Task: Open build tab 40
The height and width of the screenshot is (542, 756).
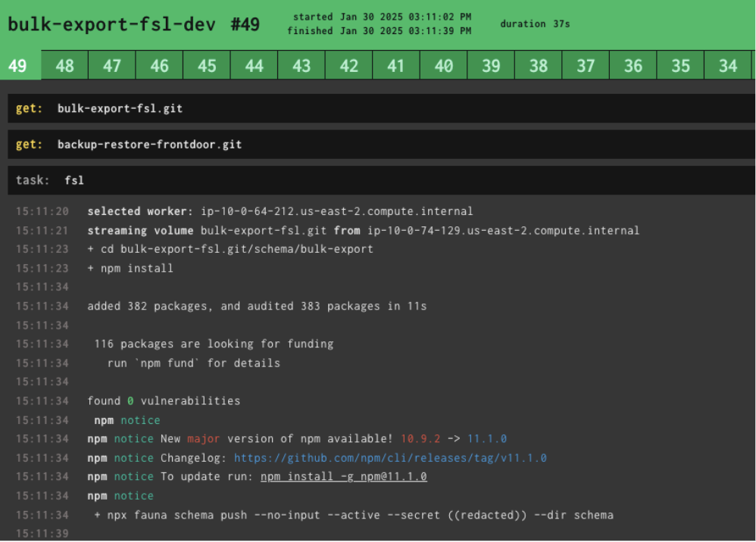Action: 444,65
